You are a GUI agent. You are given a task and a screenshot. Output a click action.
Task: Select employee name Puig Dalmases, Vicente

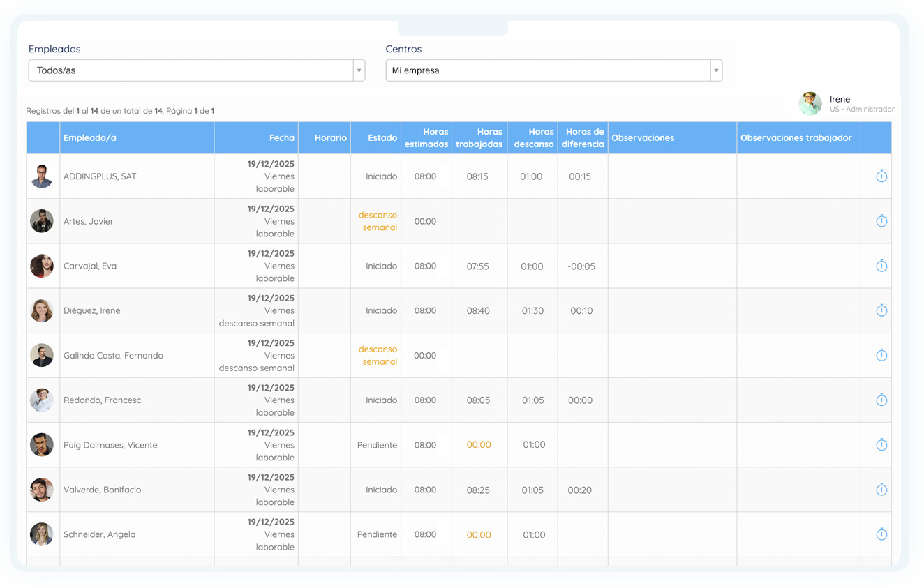tap(110, 444)
